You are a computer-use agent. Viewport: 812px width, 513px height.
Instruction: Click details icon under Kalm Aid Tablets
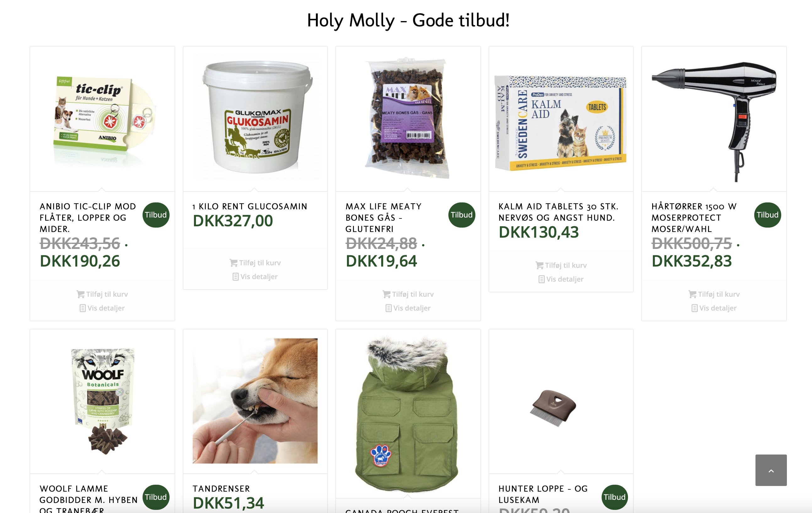(541, 279)
